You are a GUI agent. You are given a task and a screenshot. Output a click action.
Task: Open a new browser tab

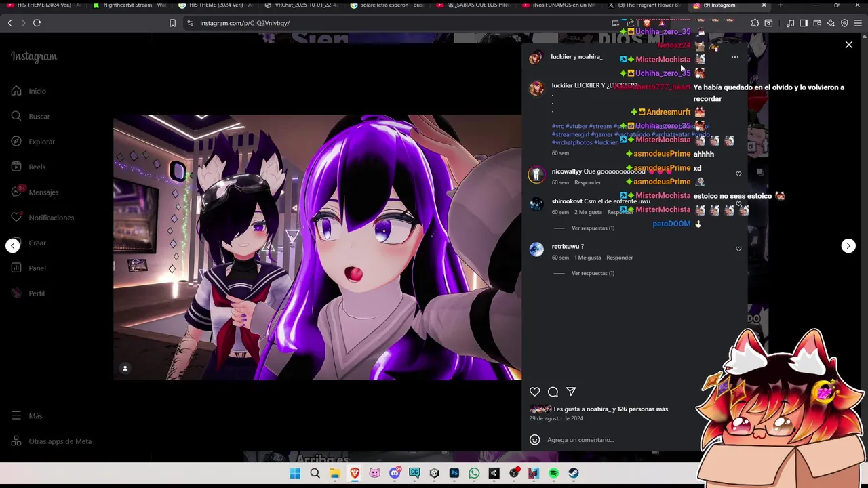(x=781, y=5)
